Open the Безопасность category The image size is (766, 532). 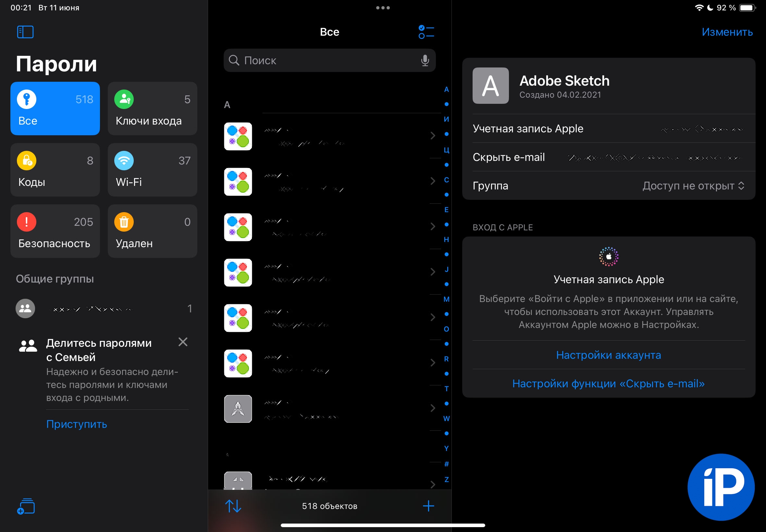coord(55,231)
